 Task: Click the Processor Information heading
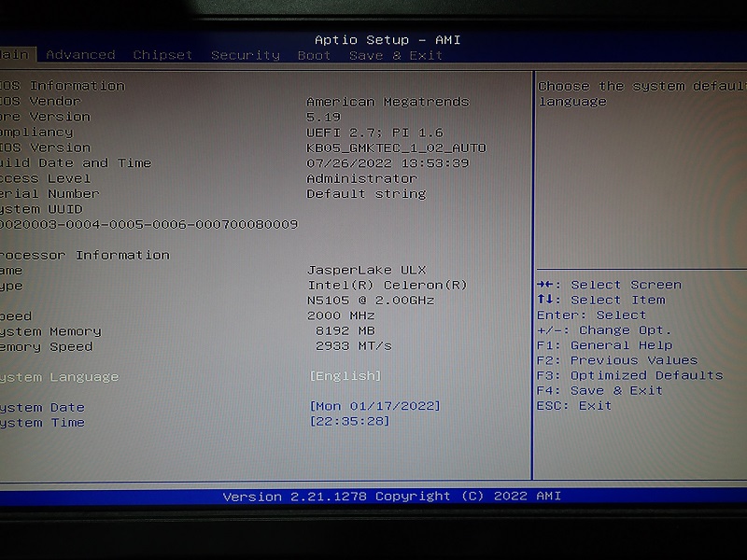tap(85, 255)
